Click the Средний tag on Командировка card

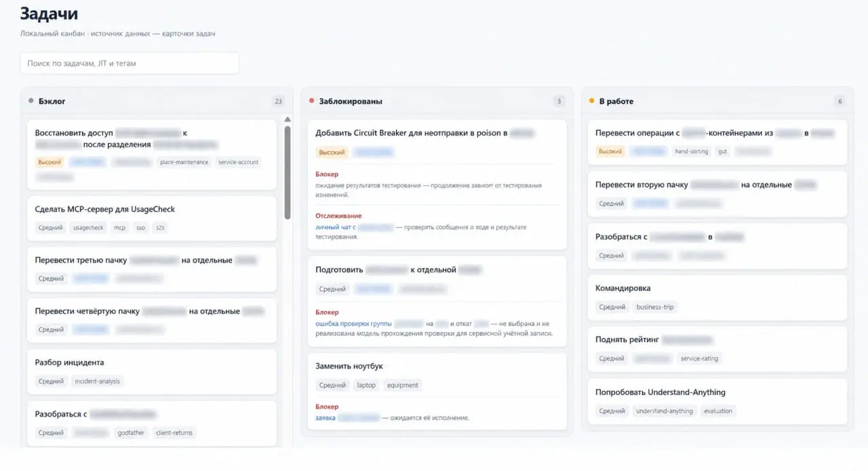[x=612, y=307]
